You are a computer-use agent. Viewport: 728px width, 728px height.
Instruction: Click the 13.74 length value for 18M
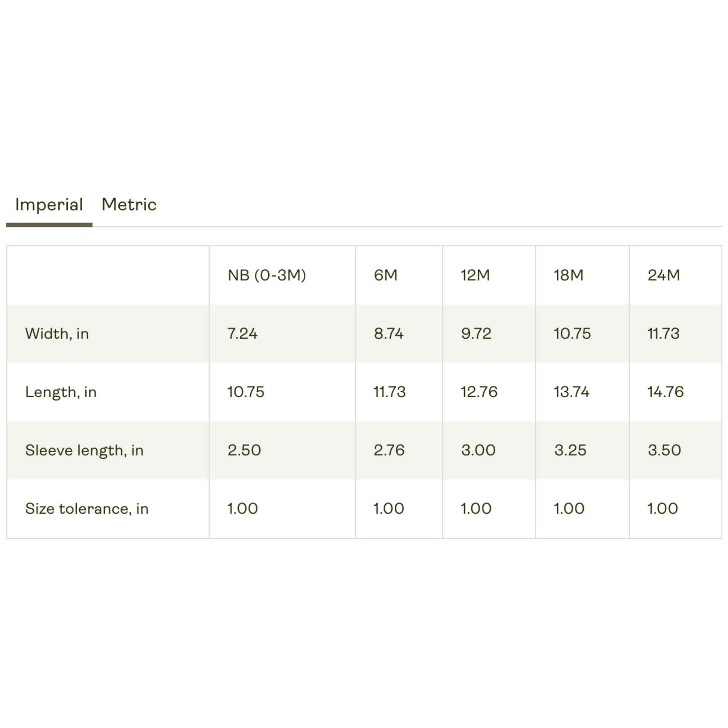(571, 392)
